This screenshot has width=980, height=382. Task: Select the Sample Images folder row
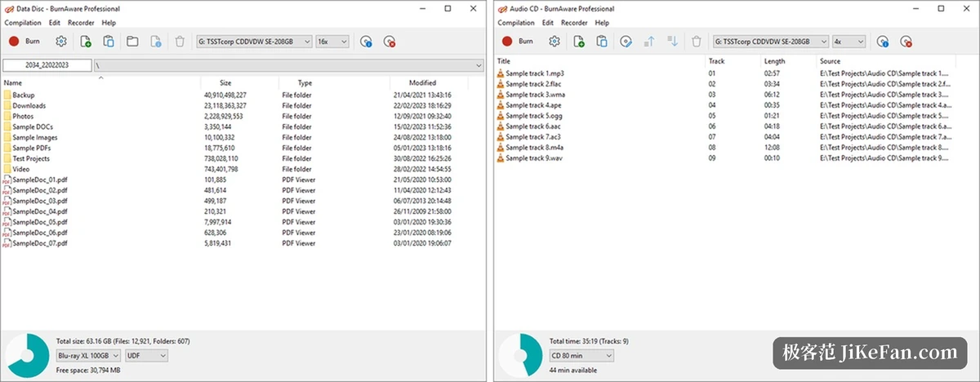click(x=234, y=137)
